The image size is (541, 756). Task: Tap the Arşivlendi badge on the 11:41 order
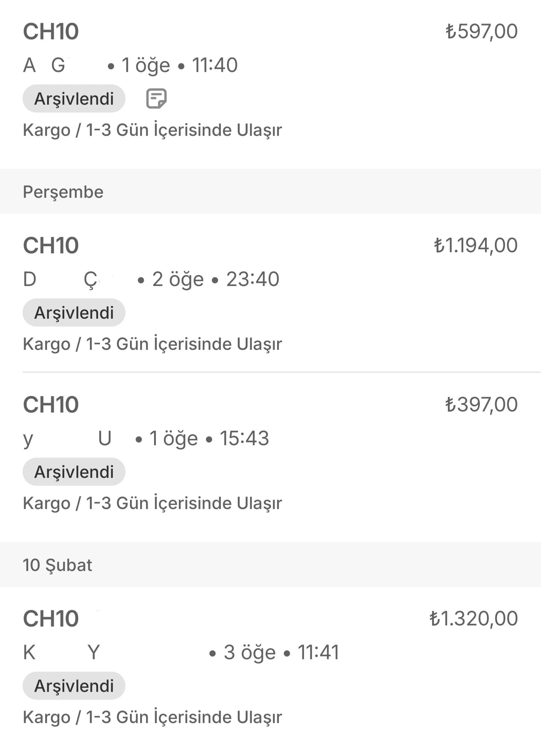(x=74, y=686)
